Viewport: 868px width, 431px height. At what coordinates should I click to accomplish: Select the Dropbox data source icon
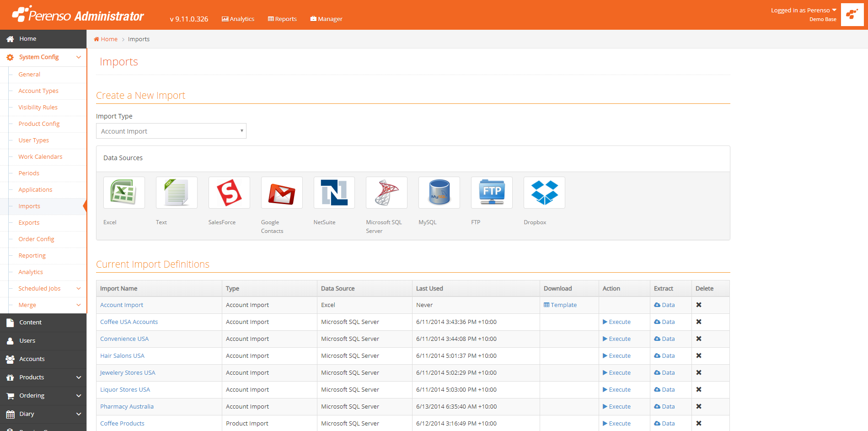[x=544, y=193]
